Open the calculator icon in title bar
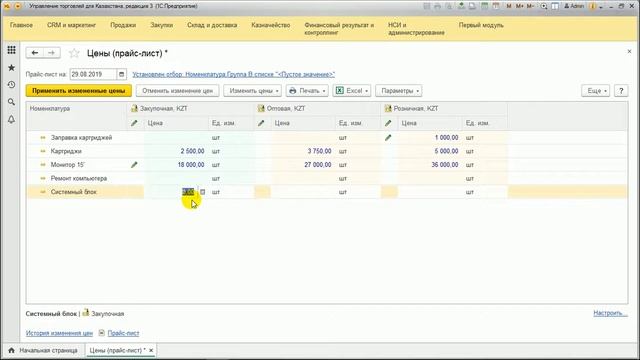Screen dimensions: 640x360 tap(484, 6)
